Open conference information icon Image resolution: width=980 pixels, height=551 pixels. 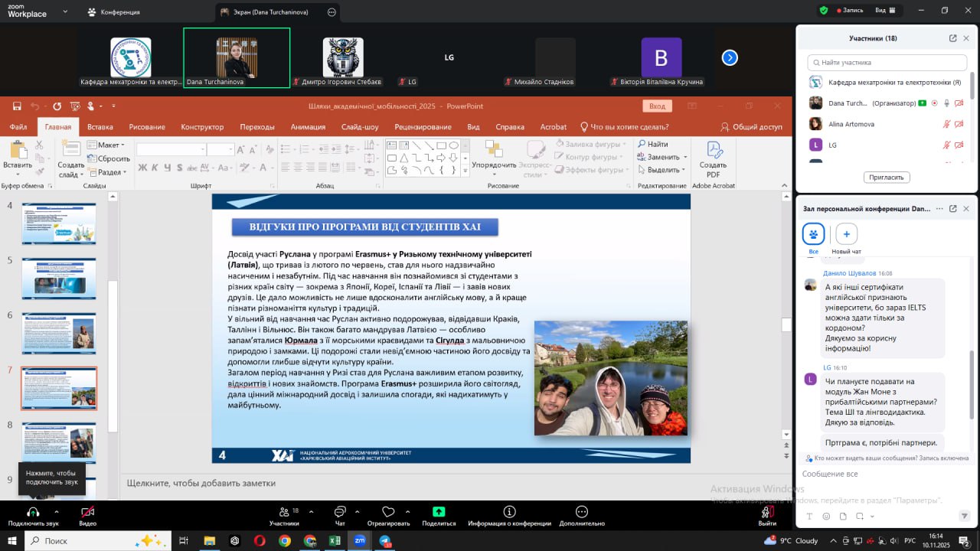(x=509, y=511)
